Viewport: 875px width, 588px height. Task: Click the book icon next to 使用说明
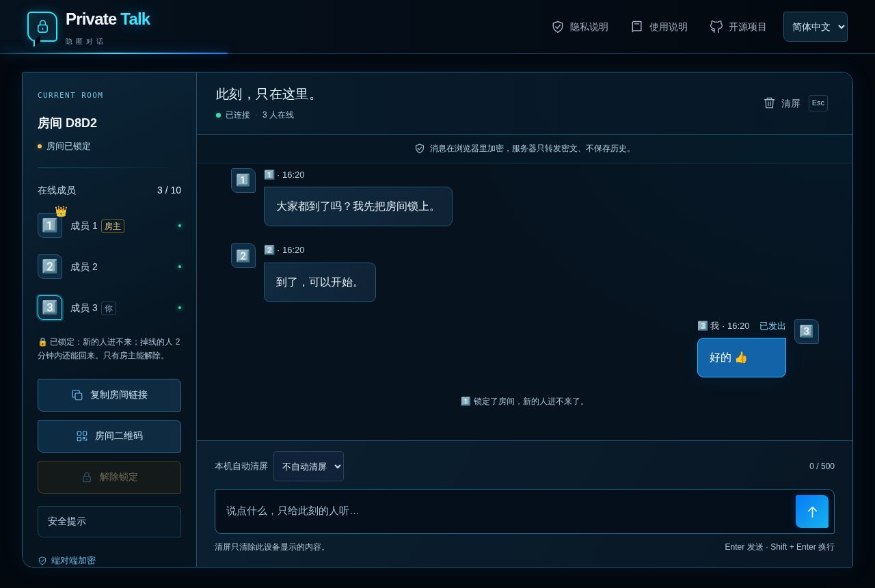click(637, 27)
